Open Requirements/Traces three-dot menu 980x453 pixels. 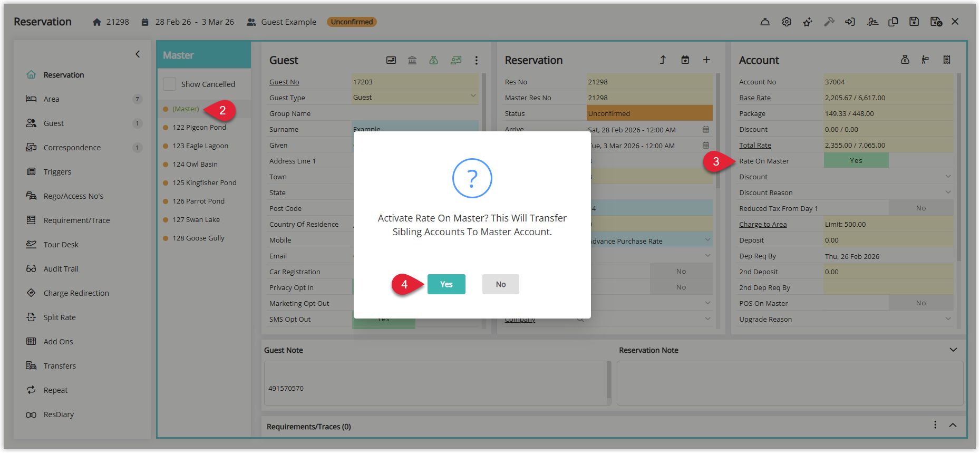point(935,425)
